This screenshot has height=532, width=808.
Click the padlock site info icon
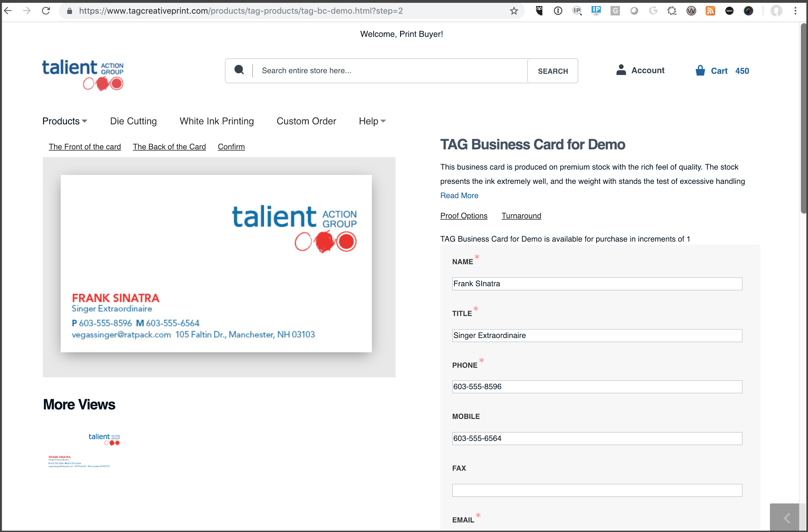[70, 11]
